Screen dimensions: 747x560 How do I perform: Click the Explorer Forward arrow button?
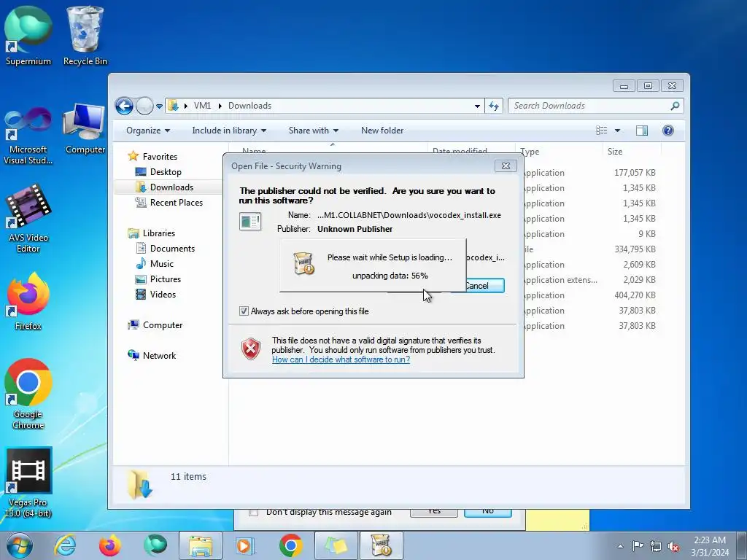(144, 106)
